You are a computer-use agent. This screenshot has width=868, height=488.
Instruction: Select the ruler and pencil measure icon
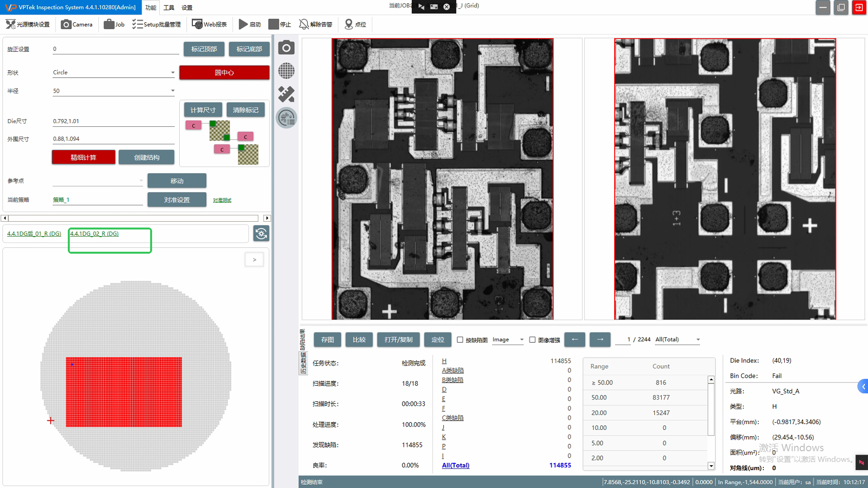(286, 94)
